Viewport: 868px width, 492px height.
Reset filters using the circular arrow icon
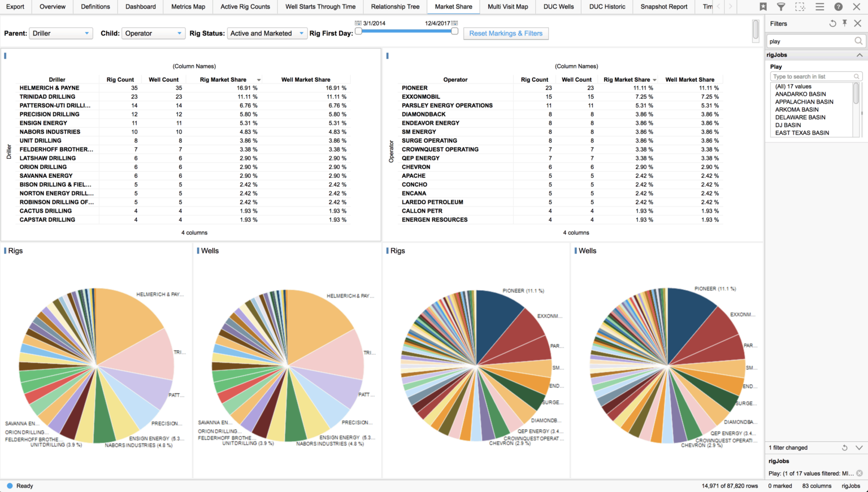(832, 23)
